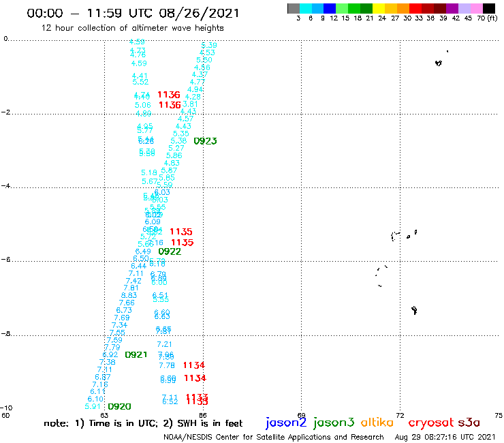Select the light green 15 ft legend swatch
The height and width of the screenshot is (443, 504).
pos(343,8)
